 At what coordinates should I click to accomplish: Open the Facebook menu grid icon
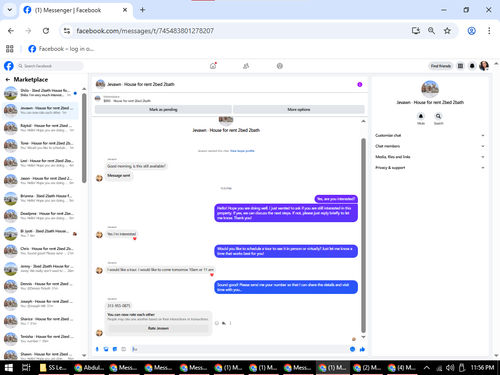pos(460,66)
